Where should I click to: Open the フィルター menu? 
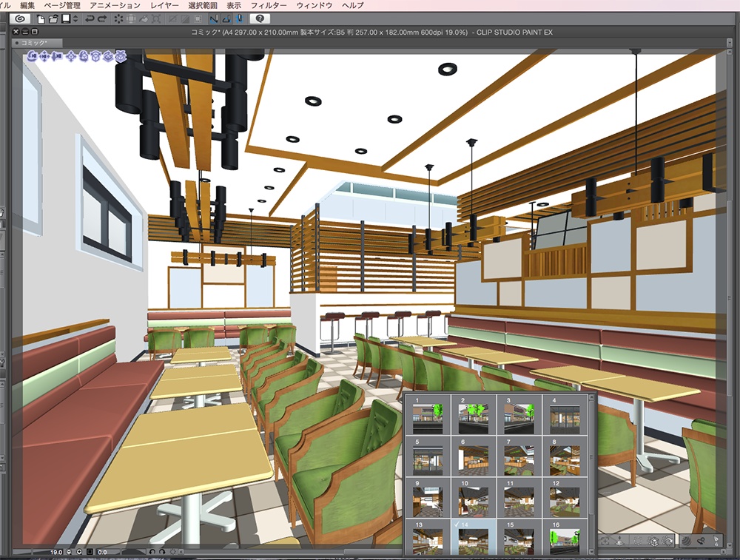click(x=269, y=5)
